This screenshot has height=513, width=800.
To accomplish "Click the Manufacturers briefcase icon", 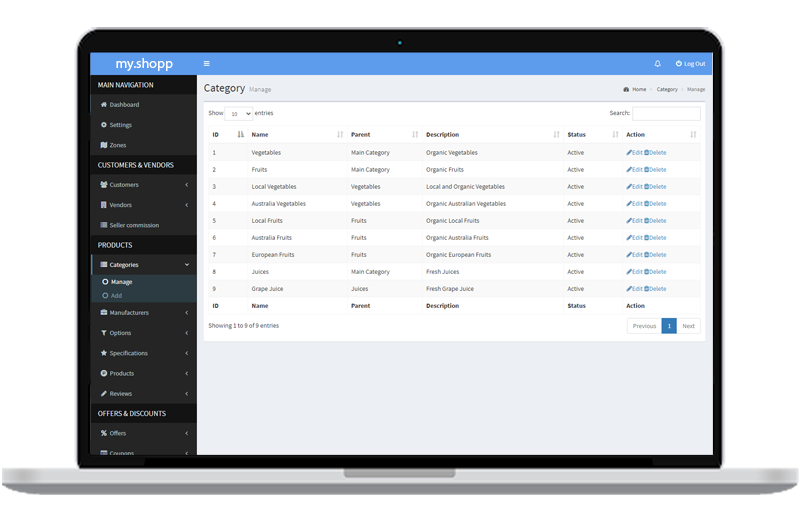I will [x=104, y=312].
